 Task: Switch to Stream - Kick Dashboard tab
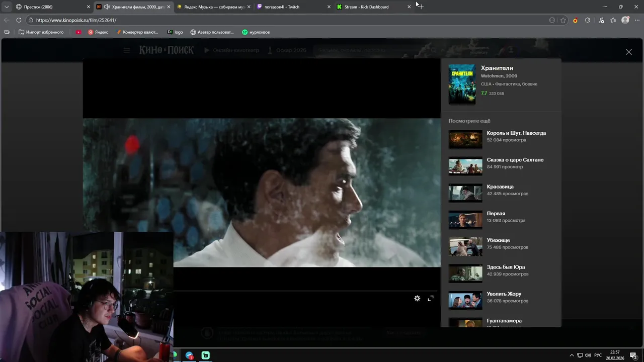(373, 7)
